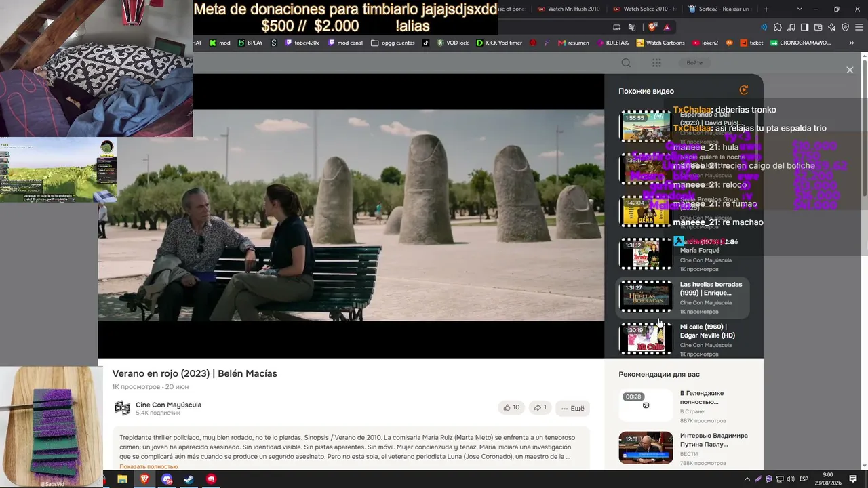The image size is (868, 488).
Task: Open the resumen Gmail bookmark
Action: [573, 43]
